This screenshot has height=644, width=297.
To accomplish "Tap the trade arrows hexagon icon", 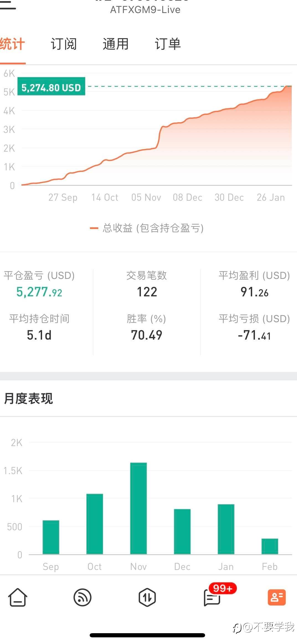I will 147,597.
